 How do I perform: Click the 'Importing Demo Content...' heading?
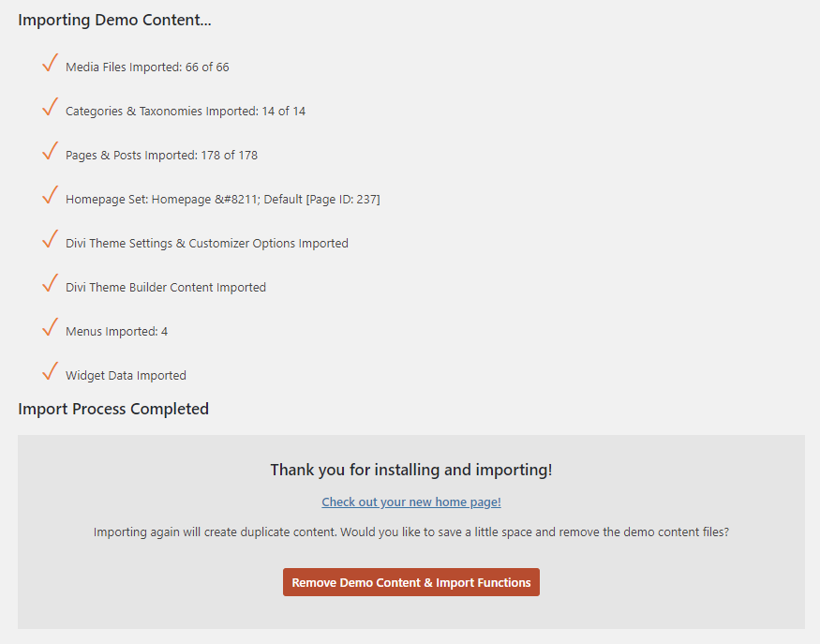tap(114, 20)
